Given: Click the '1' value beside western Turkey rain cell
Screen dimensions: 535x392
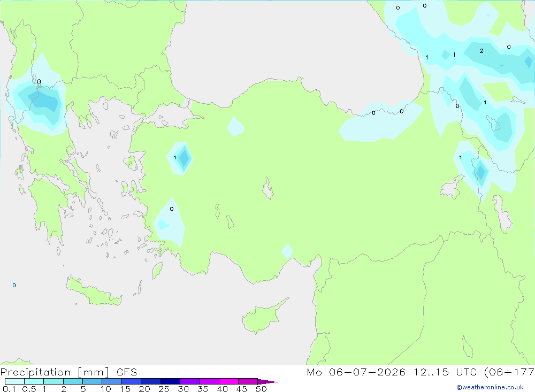Looking at the screenshot, I should click(x=175, y=158).
